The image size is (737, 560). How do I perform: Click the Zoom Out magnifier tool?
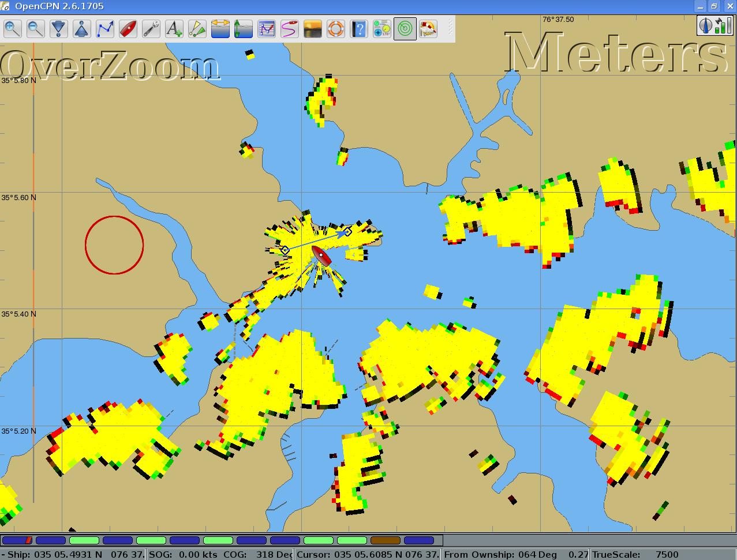(x=36, y=28)
